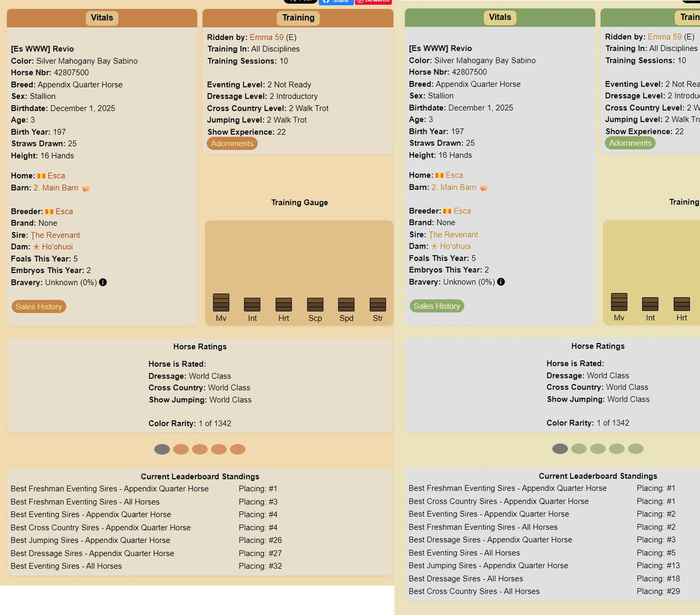The image size is (700, 615).
Task: Click the Int gauge bar on orange page
Action: click(252, 304)
